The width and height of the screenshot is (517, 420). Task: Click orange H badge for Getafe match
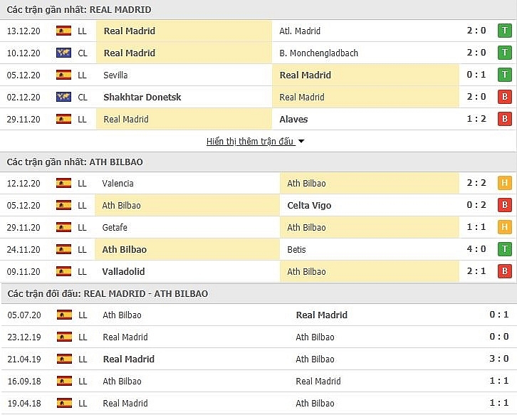click(x=505, y=227)
